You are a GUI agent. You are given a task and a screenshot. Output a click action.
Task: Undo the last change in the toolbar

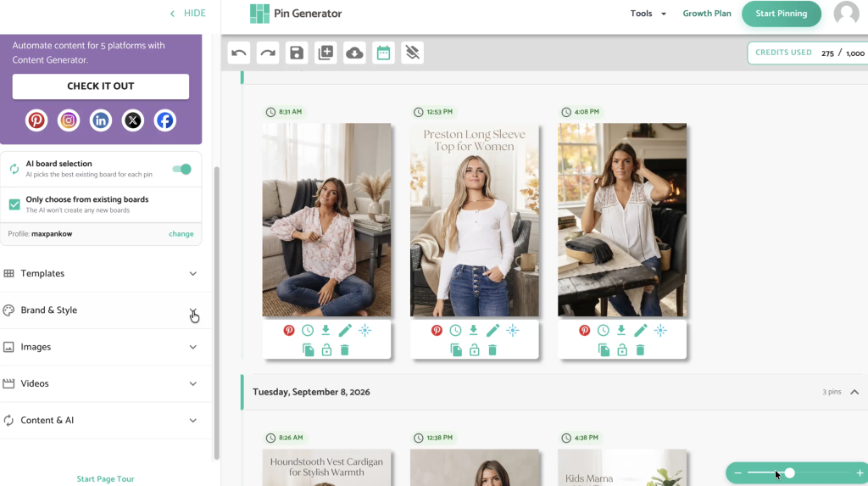238,53
